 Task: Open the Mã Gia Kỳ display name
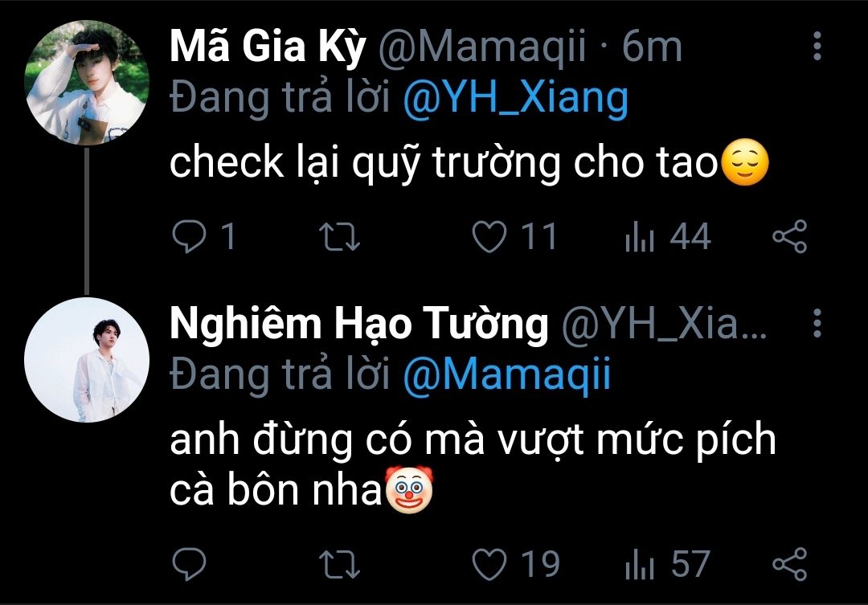click(268, 48)
